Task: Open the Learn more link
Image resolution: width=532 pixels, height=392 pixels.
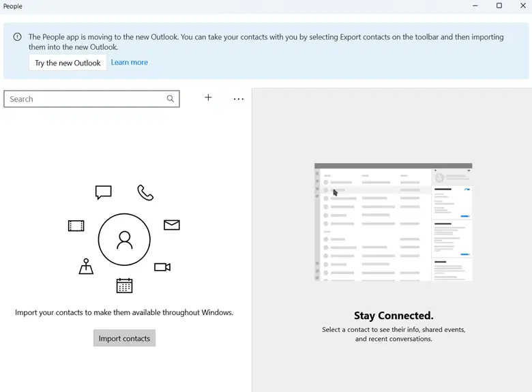Action: point(130,63)
